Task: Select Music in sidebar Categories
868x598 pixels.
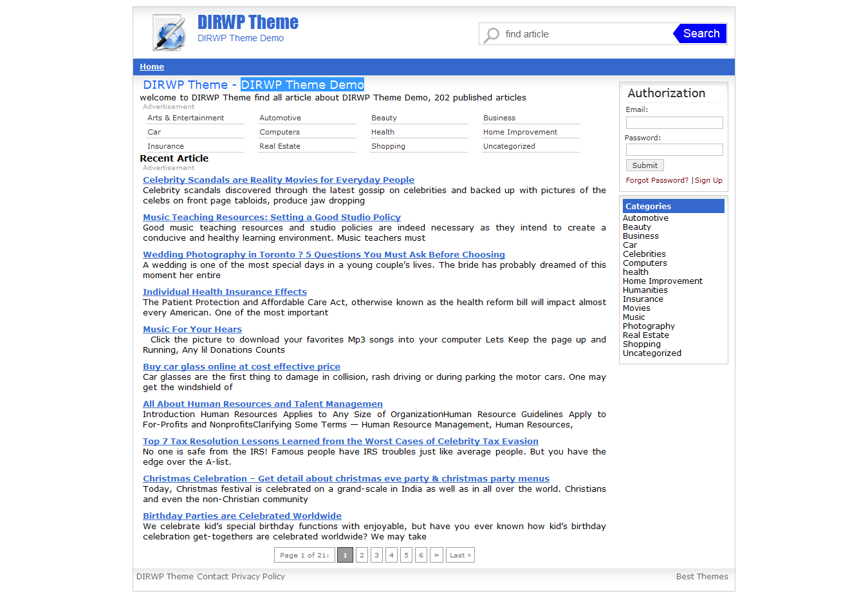Action: (x=634, y=317)
